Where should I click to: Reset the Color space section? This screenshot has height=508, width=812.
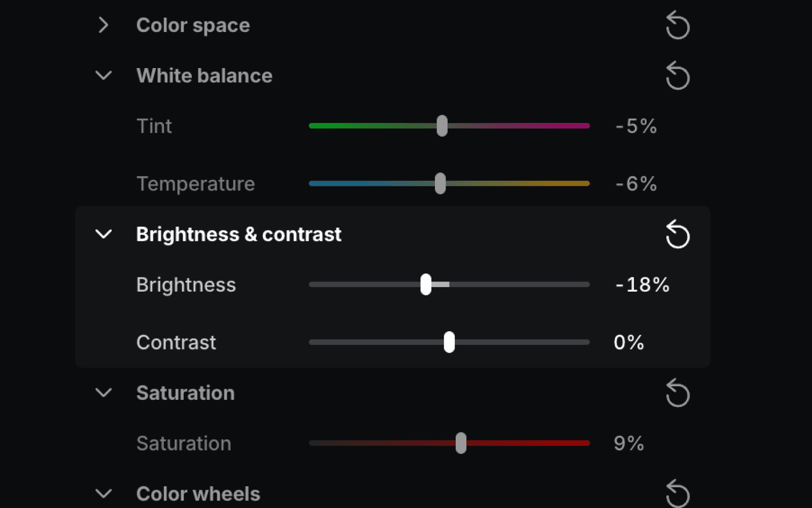click(678, 25)
